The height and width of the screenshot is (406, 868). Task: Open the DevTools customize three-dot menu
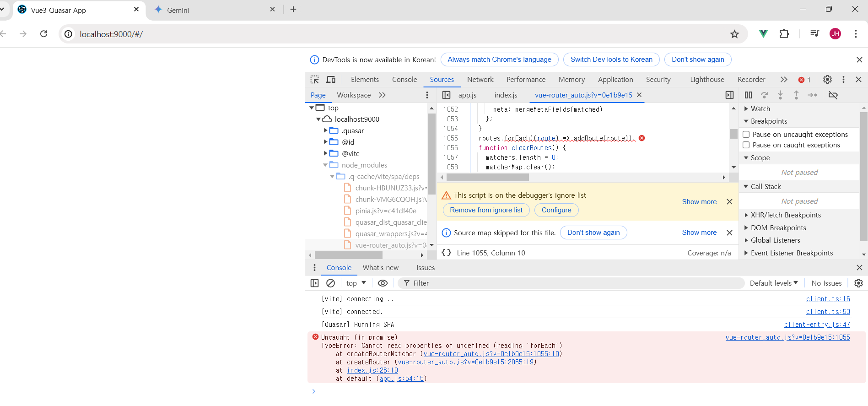coord(843,80)
